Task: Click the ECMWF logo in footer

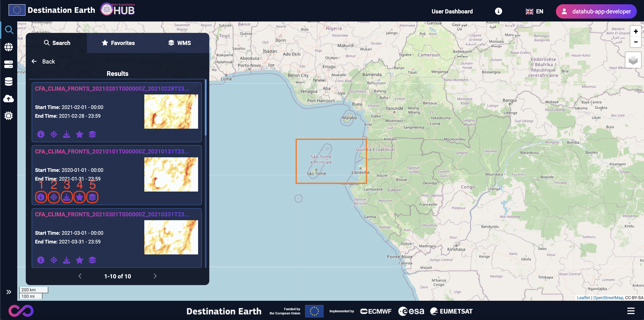Action: pos(376,311)
